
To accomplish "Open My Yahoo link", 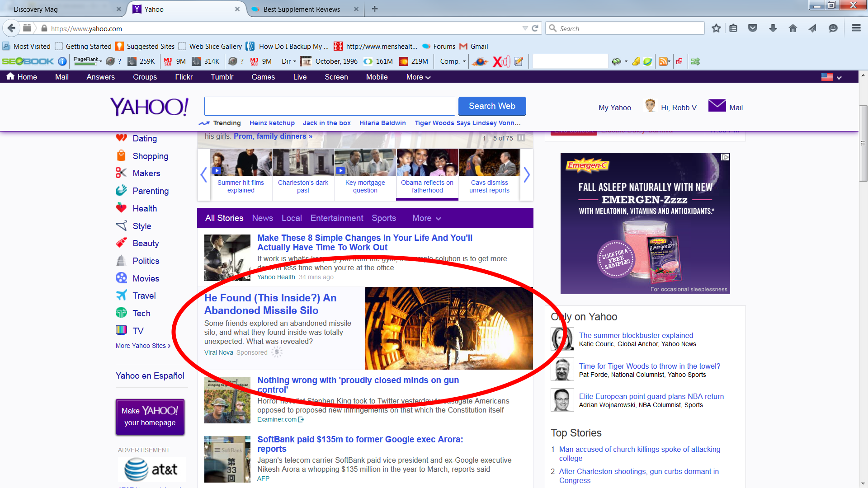I will point(615,108).
